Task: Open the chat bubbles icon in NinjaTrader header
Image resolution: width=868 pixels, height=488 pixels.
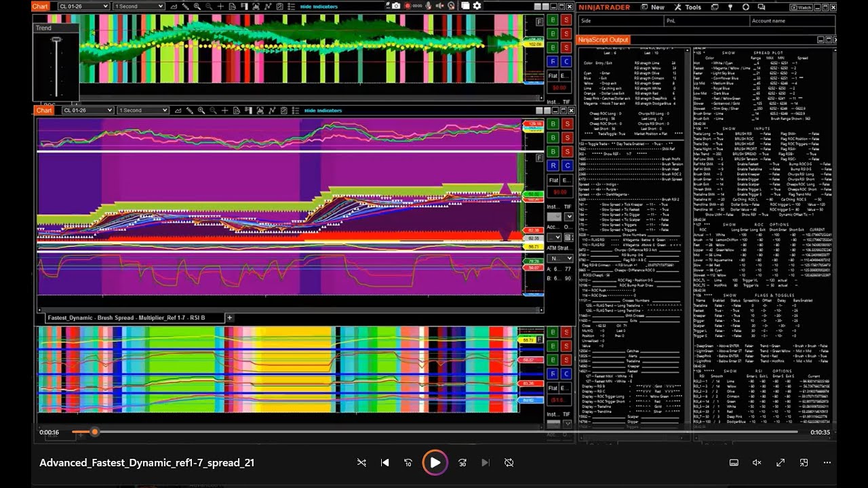Action: pos(762,7)
